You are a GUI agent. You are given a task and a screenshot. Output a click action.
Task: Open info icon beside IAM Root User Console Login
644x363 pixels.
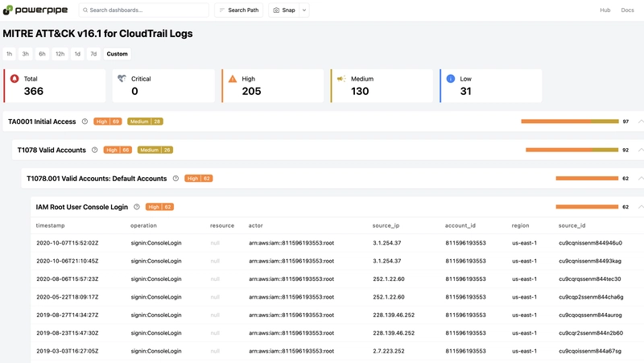[x=137, y=207]
